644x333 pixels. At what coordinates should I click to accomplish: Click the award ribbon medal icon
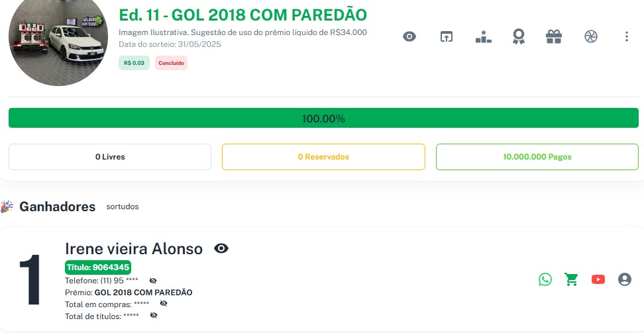[x=518, y=36]
